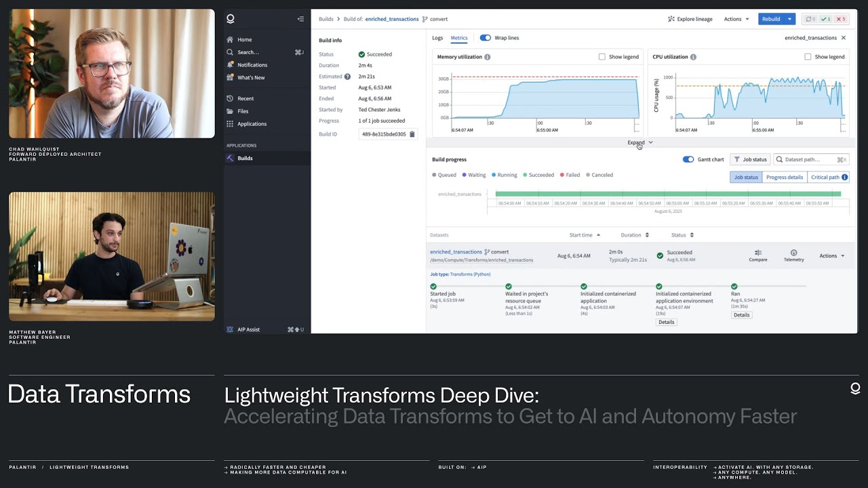
Task: Click the green enriched_transactions Gantt bar
Action: point(668,195)
